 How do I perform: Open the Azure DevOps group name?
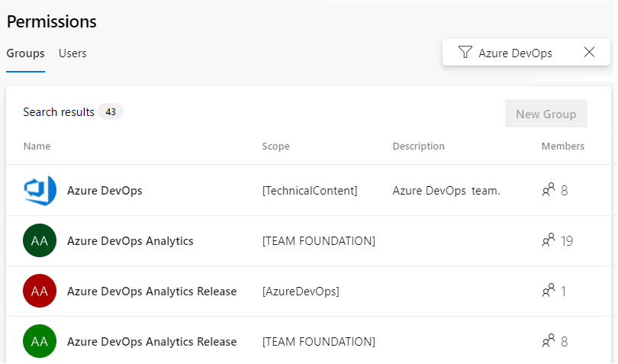[x=105, y=191]
